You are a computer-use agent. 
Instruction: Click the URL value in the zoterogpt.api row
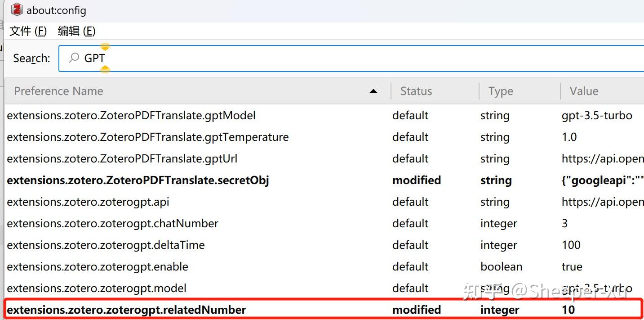603,202
